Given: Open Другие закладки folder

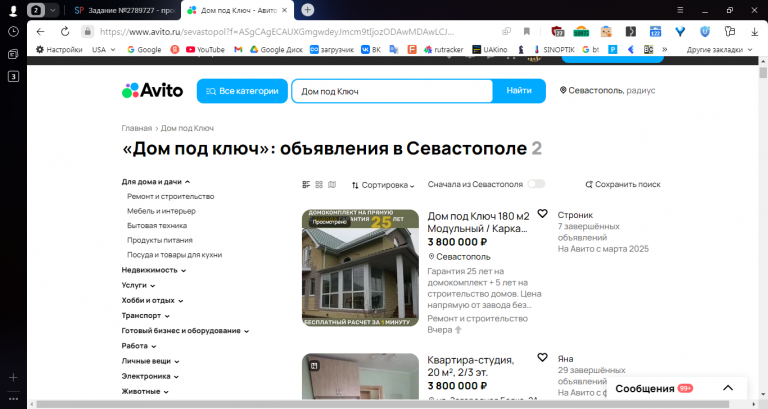Looking at the screenshot, I should click(719, 49).
